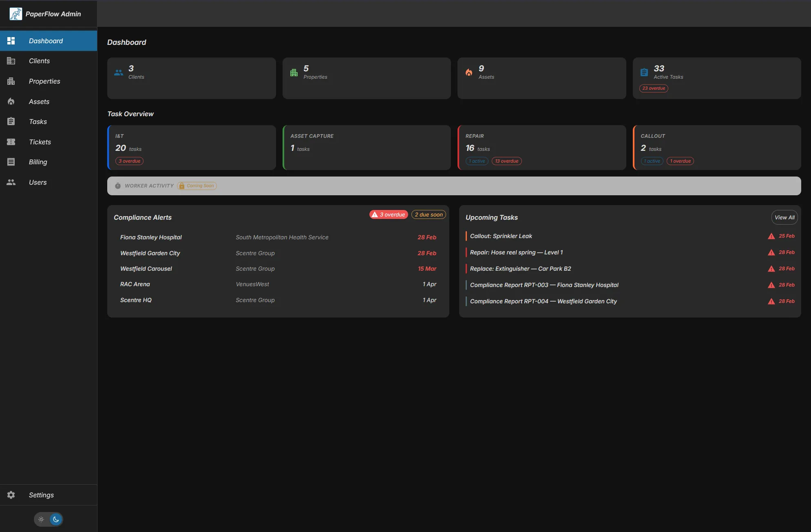The width and height of the screenshot is (811, 532).
Task: Switch to dark mode via the moon toggle
Action: click(x=55, y=519)
